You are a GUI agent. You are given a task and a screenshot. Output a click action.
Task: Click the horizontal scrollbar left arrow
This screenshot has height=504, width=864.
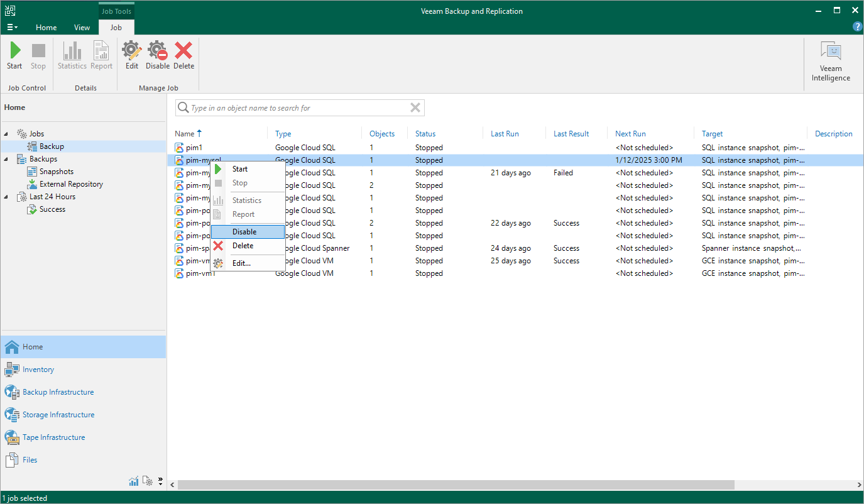pos(172,485)
